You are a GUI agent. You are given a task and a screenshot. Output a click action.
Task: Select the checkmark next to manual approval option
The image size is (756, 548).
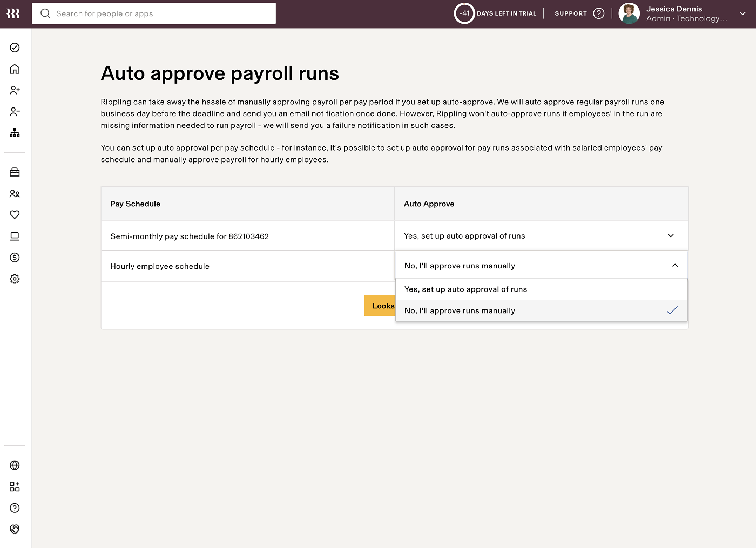pyautogui.click(x=672, y=310)
